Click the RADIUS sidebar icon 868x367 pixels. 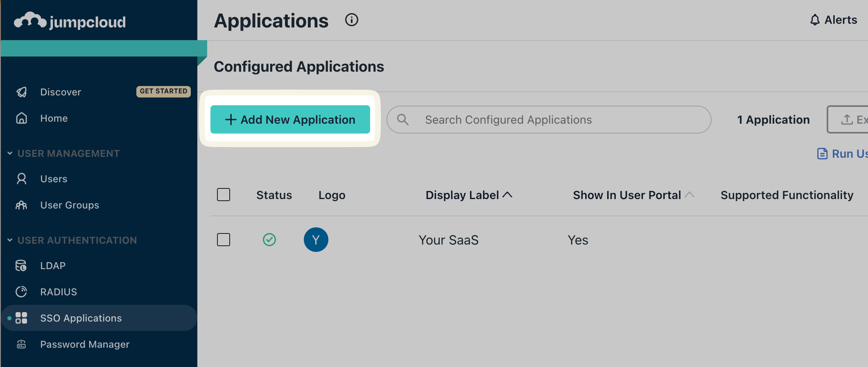(x=21, y=292)
